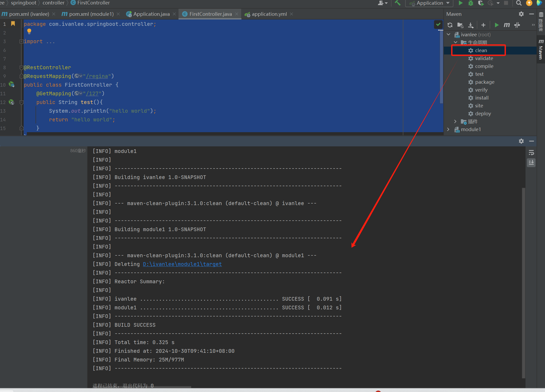Viewport: 545px width, 392px height.
Task: Reload all Maven projects
Action: coord(450,25)
